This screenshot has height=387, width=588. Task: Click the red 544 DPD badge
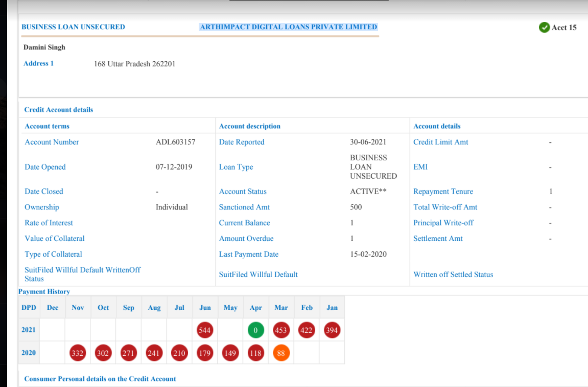tap(205, 330)
